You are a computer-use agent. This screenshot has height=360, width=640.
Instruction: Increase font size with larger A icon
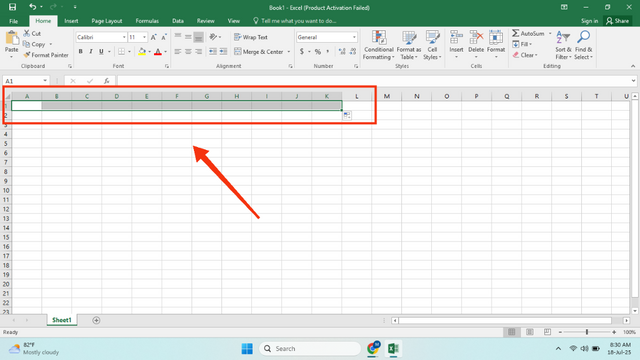point(153,37)
